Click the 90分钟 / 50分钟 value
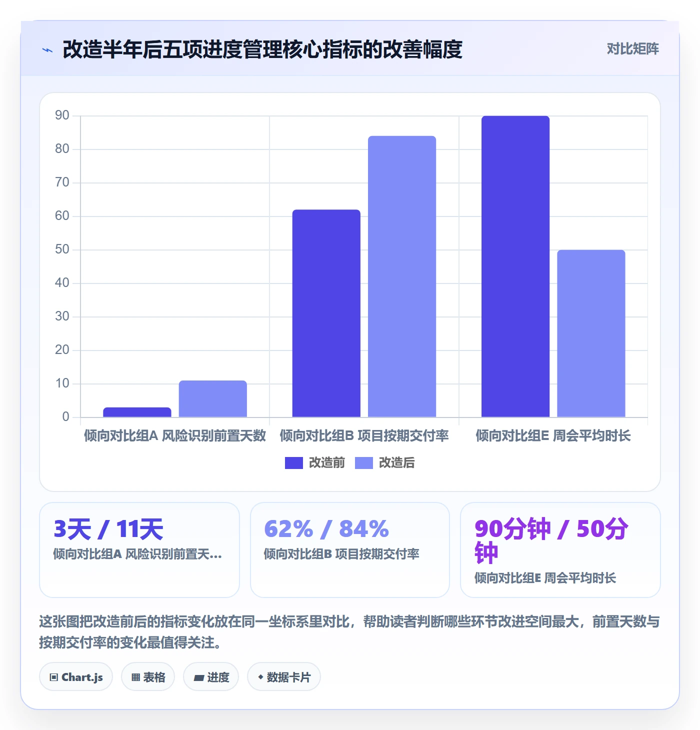Image resolution: width=700 pixels, height=730 pixels. coord(551,541)
